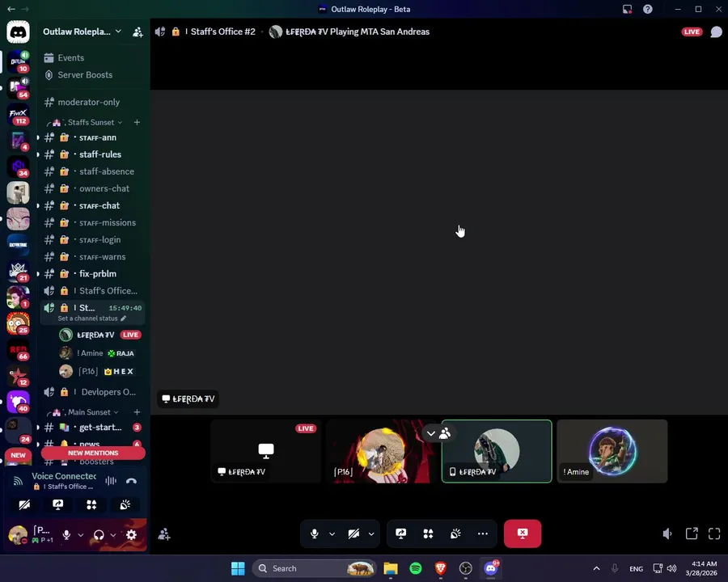Disconnect from voice using phone icon
The width and height of the screenshot is (728, 582).
coord(131,481)
